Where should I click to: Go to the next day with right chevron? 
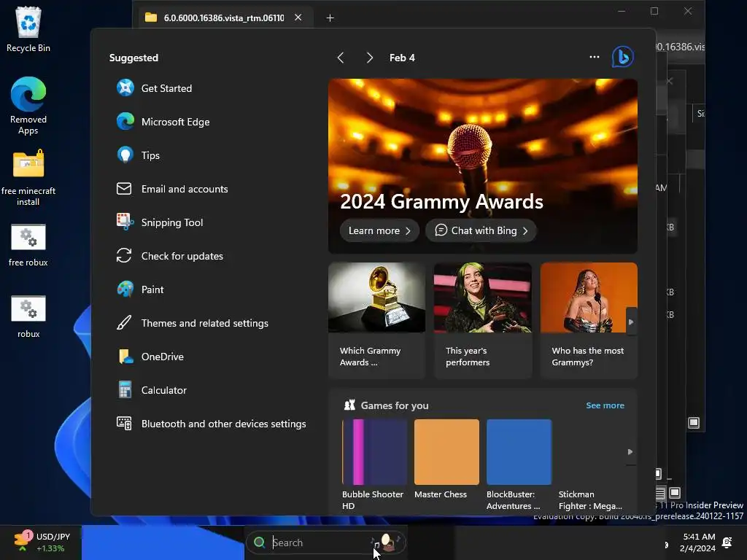coord(369,58)
